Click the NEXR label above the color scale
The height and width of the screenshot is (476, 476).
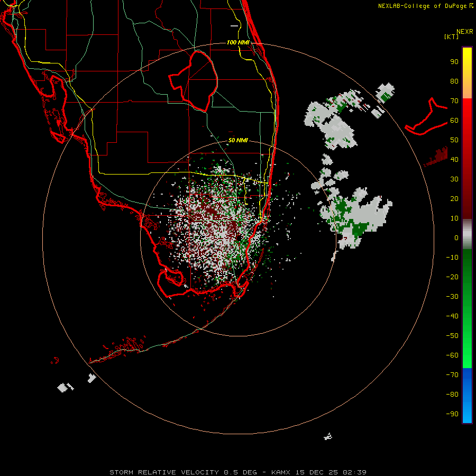(464, 32)
